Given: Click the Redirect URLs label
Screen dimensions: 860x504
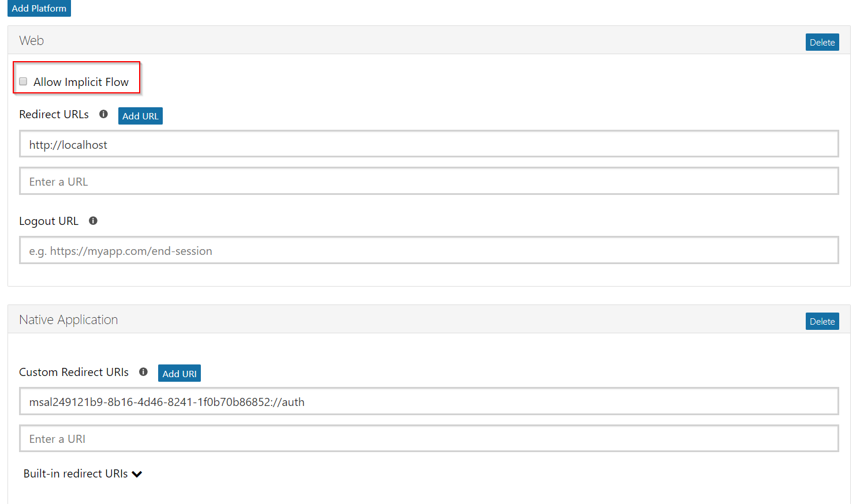Looking at the screenshot, I should [x=54, y=114].
